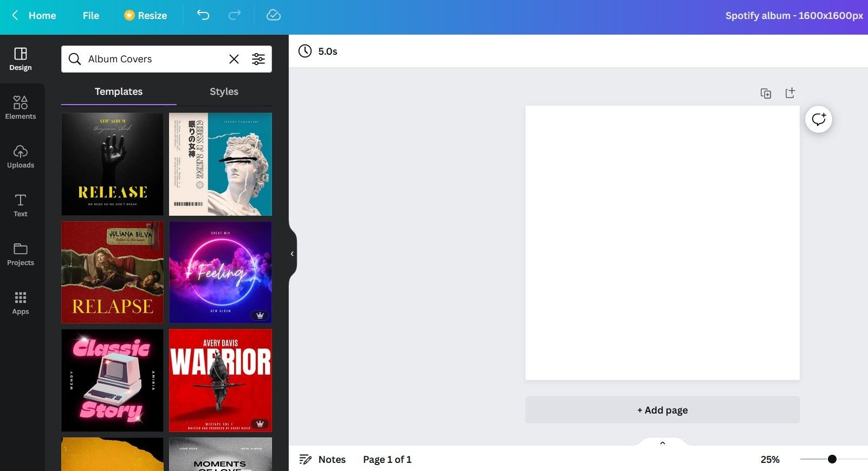Click the zoom slider handle
The height and width of the screenshot is (471, 868).
click(832, 459)
